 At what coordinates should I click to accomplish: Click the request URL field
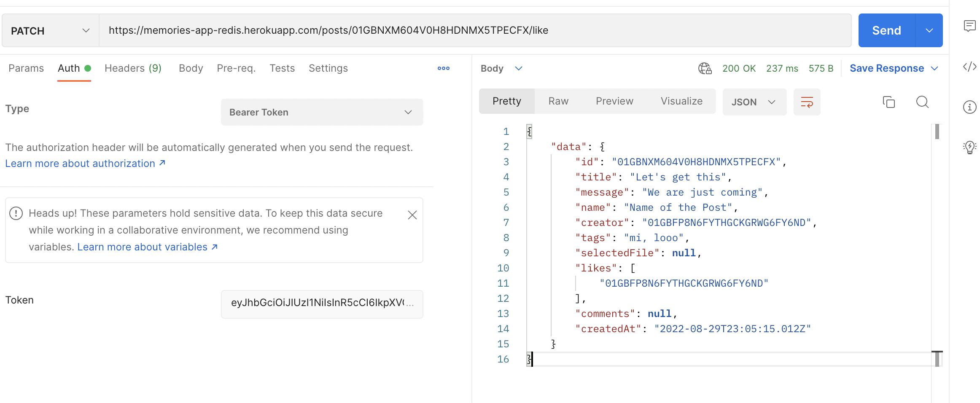(x=475, y=30)
